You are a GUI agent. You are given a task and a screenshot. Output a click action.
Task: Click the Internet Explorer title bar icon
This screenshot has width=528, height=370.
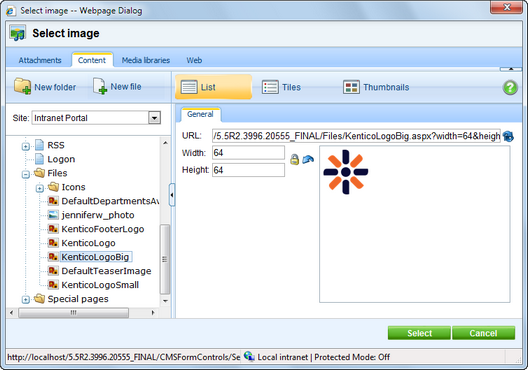[11, 11]
